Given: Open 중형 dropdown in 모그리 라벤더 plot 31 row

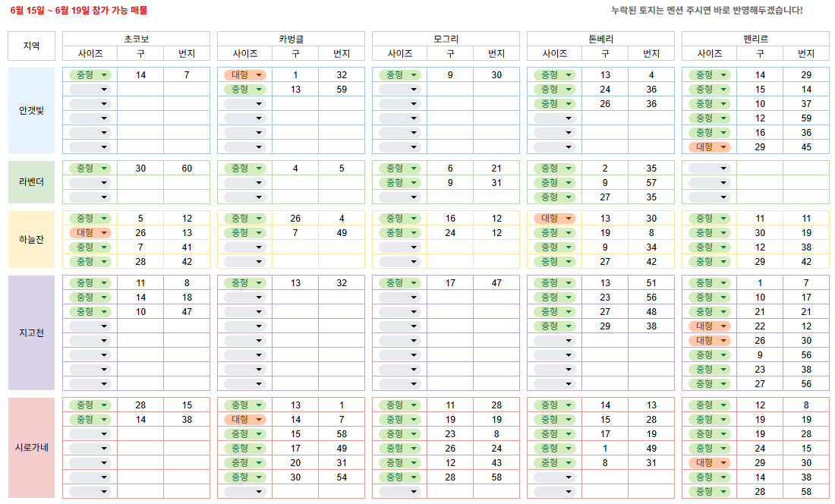Looking at the screenshot, I should pos(400,182).
